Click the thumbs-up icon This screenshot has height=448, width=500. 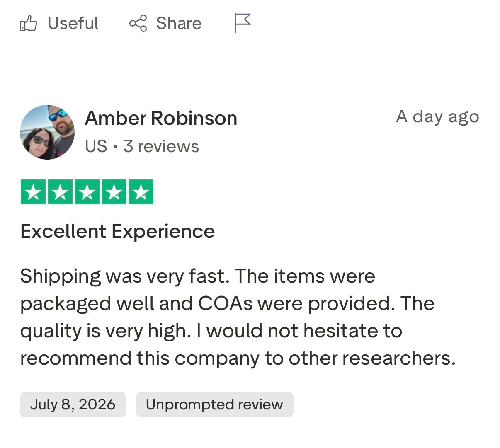click(29, 24)
